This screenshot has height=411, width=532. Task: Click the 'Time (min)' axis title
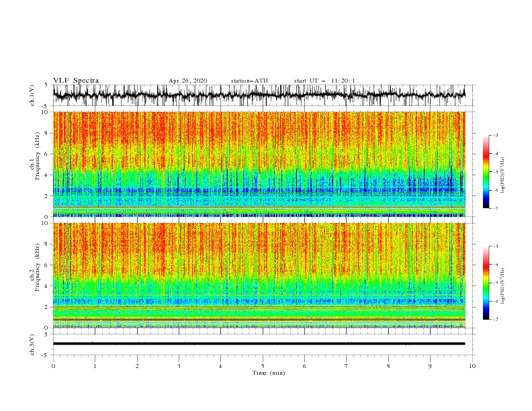point(269,373)
